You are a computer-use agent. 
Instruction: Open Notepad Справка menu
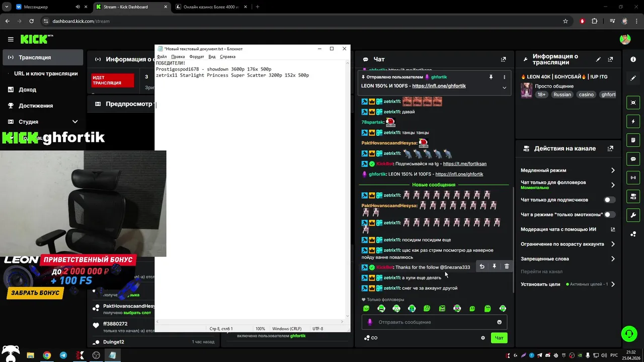tap(227, 57)
